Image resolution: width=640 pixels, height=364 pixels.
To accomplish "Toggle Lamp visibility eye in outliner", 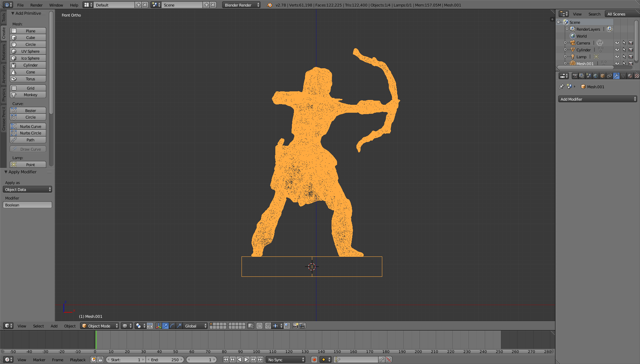I will (x=617, y=57).
